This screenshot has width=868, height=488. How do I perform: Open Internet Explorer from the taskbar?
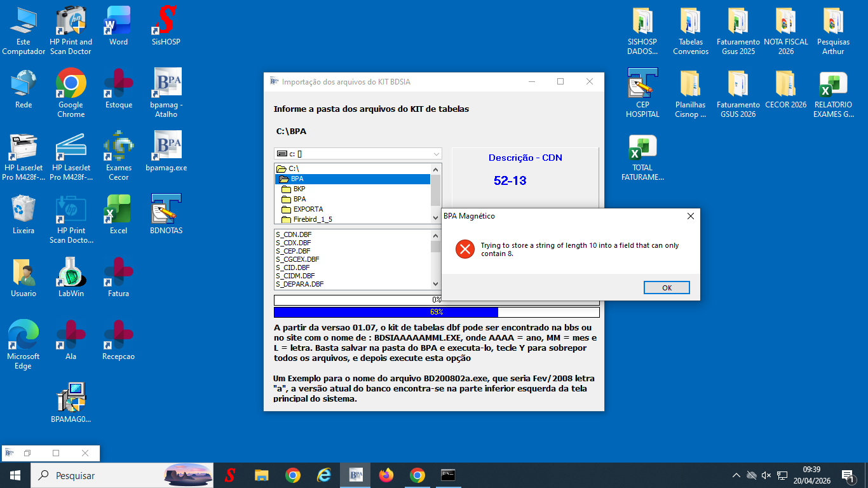tap(324, 475)
